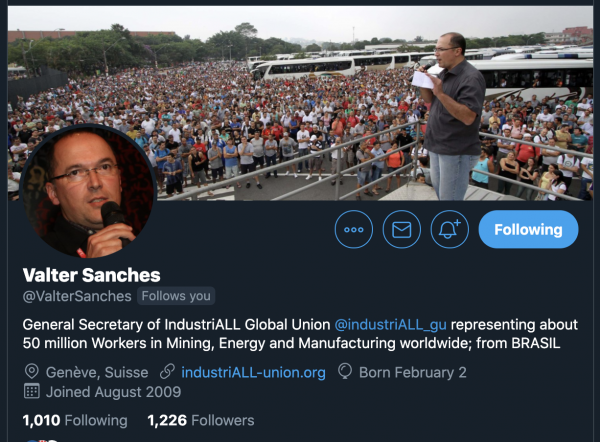Click the Valter Sanches display name
This screenshot has width=600, height=442.
(x=91, y=275)
